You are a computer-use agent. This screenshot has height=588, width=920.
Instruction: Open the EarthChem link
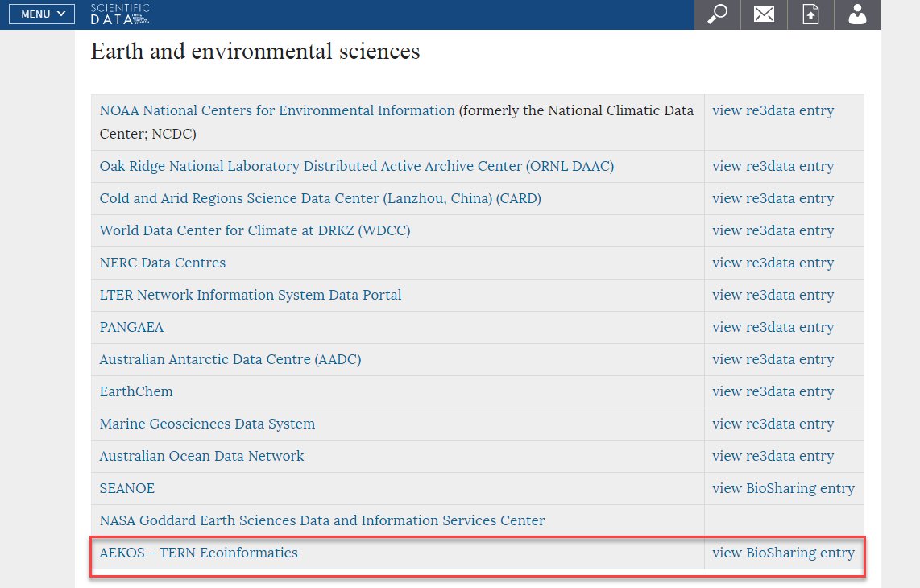coord(136,392)
